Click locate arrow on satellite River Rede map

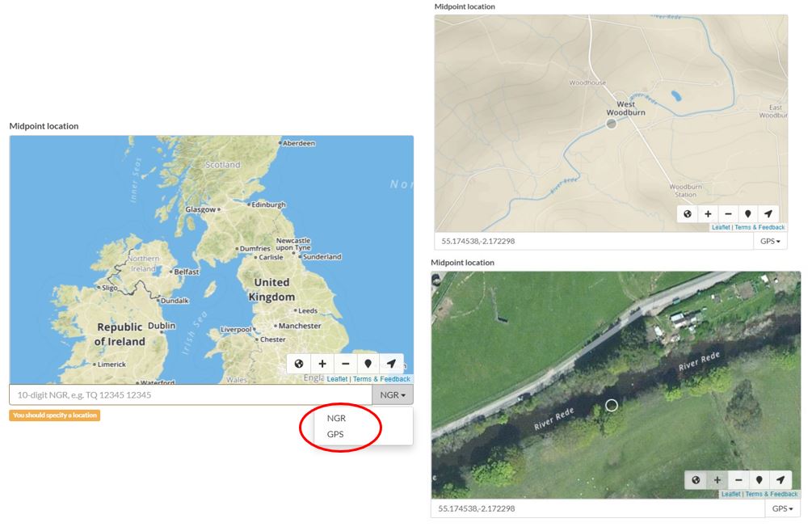780,480
